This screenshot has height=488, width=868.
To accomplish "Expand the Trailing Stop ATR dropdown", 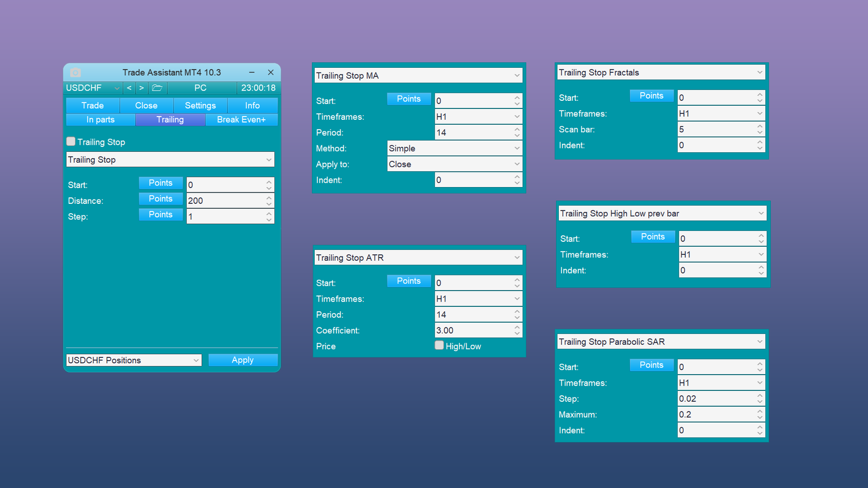I will [418, 258].
